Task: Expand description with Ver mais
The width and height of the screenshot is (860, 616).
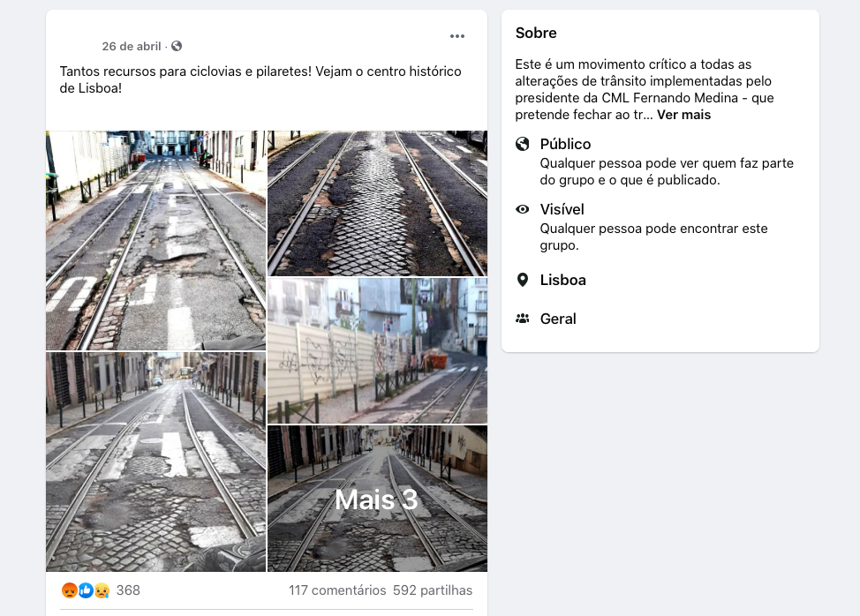Action: coord(684,115)
